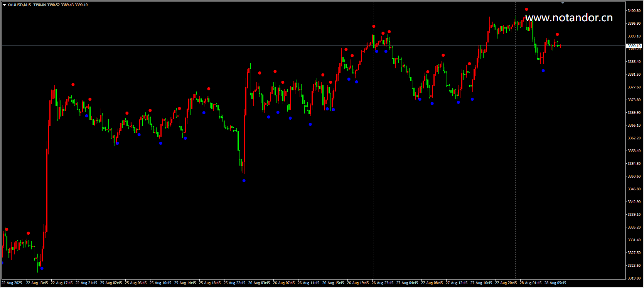The image size is (644, 288).
Task: Select the 28 Aug 01:45 time label
Action: pyautogui.click(x=531, y=283)
